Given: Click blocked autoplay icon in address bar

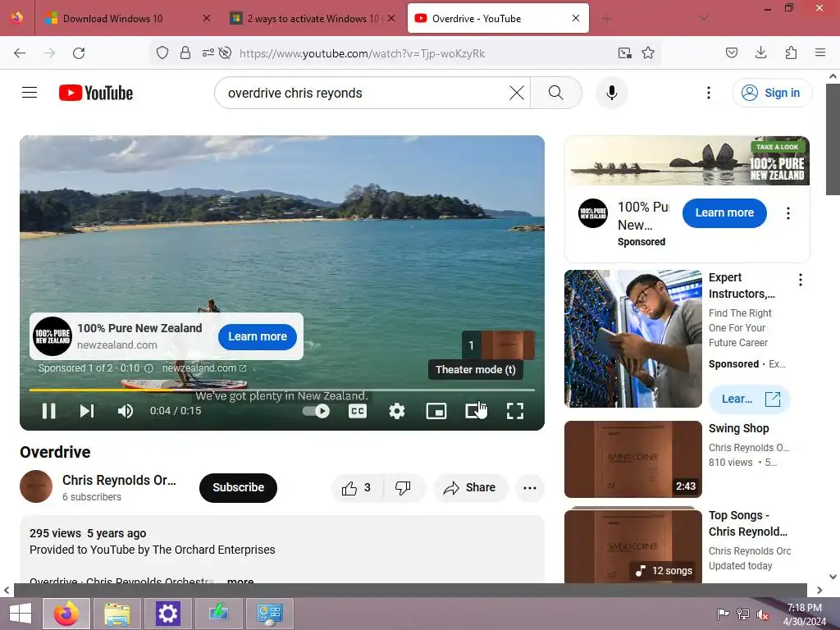Looking at the screenshot, I should pos(225,52).
